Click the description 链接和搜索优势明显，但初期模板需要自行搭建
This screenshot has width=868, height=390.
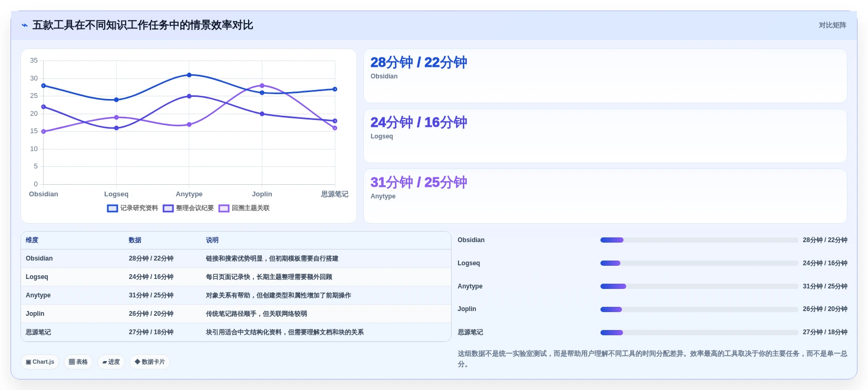(272, 258)
